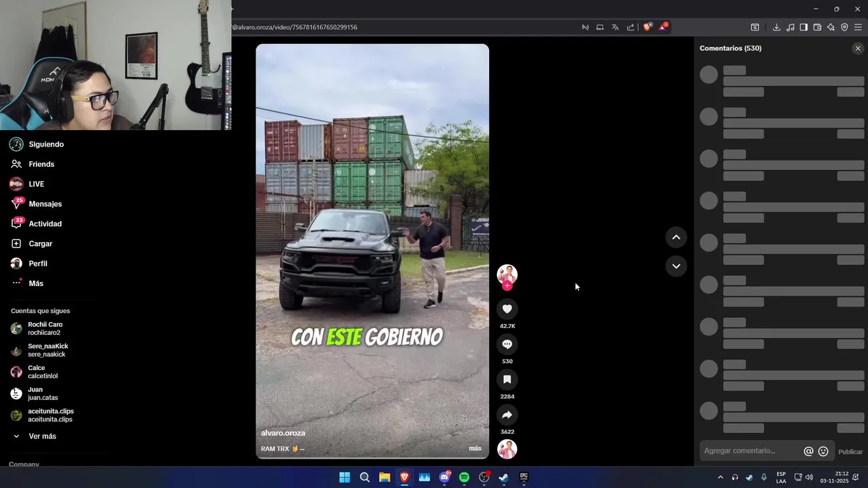Screen dimensions: 868x488
Task: Open the volume speaker tray icon
Action: point(809,477)
